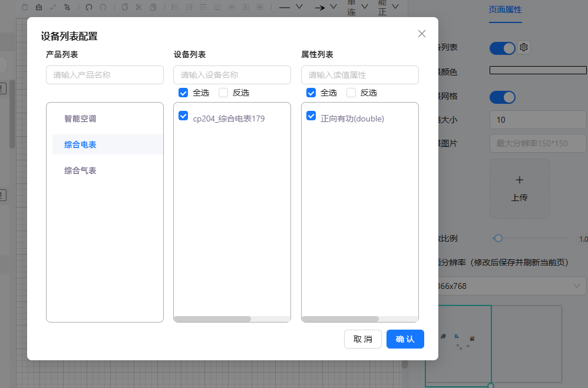This screenshot has width=588, height=388.
Task: Click the align-right icon in the toolbar
Action: coord(189,7)
